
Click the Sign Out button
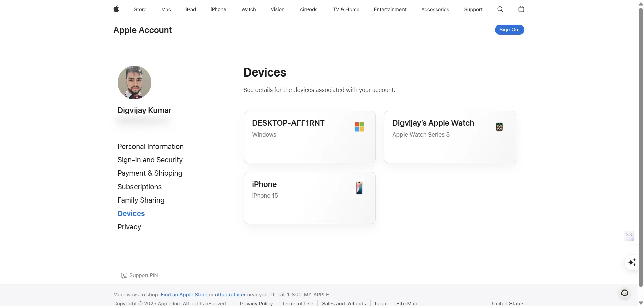[509, 30]
